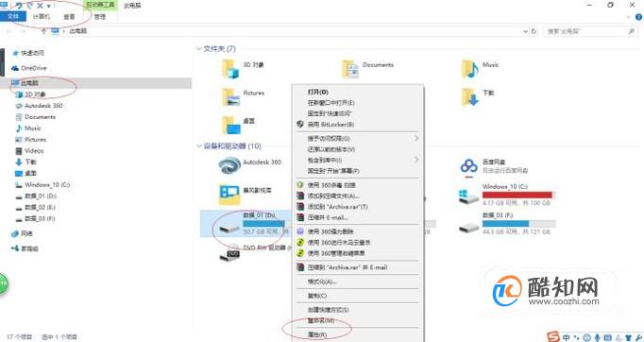
Task: Click the 下载 folder icon in content area
Action: click(x=470, y=97)
